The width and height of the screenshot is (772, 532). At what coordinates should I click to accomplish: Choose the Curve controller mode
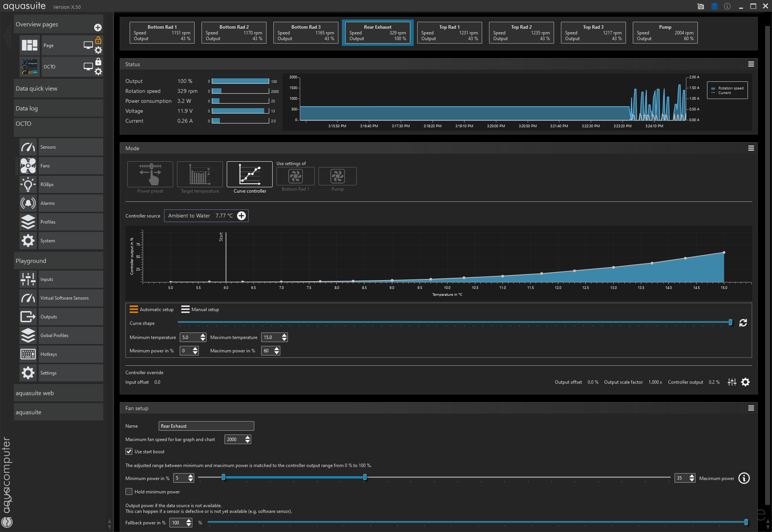point(250,174)
